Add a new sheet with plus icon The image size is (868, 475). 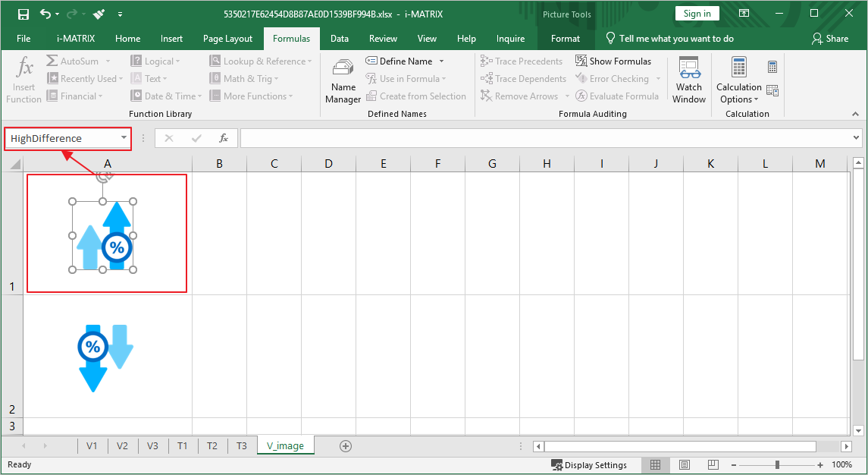click(346, 446)
